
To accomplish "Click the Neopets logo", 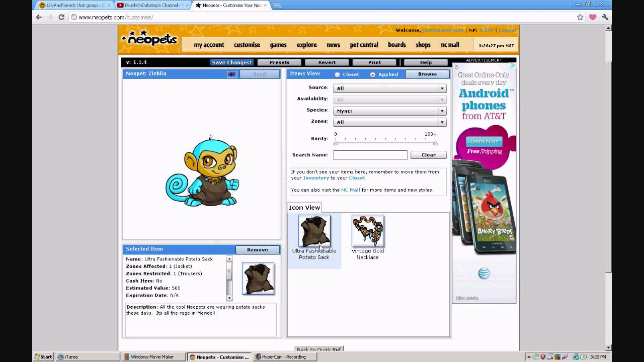I will (x=149, y=39).
